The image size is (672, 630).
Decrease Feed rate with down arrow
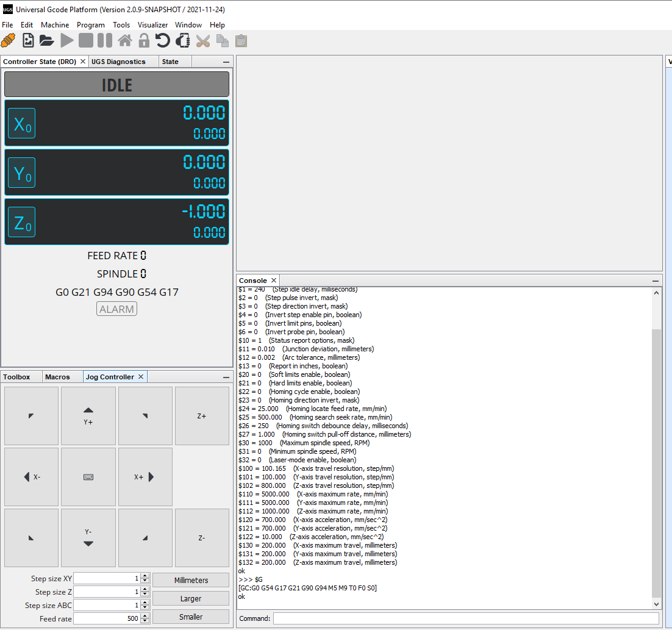coord(145,621)
